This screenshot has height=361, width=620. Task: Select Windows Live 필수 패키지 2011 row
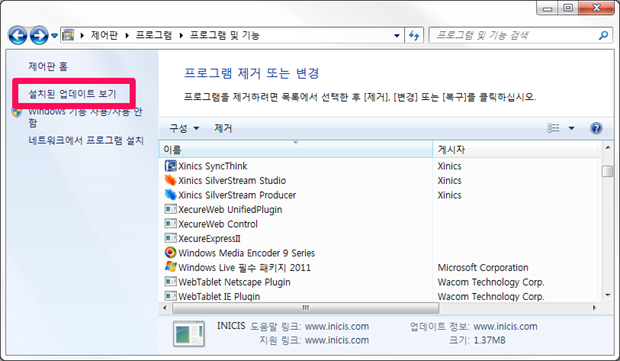click(x=380, y=268)
